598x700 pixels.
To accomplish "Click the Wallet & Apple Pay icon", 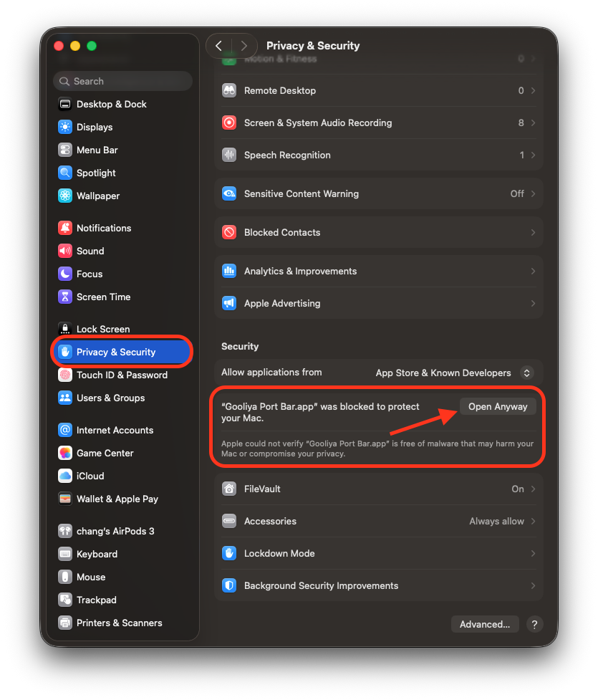I will point(65,499).
